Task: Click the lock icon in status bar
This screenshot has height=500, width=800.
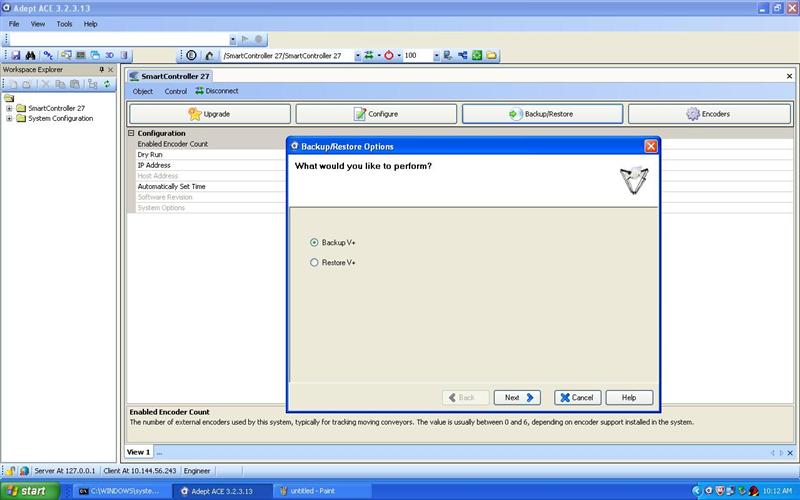Action: [10, 471]
